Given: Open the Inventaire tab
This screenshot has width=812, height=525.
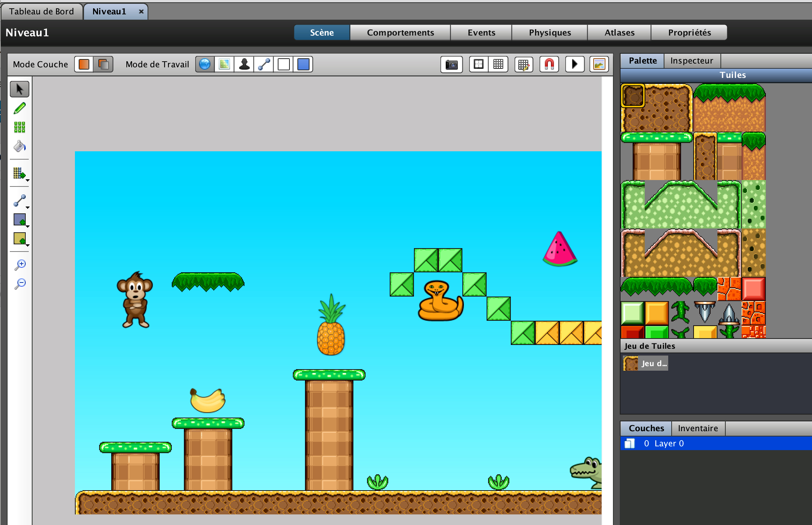Looking at the screenshot, I should [697, 428].
